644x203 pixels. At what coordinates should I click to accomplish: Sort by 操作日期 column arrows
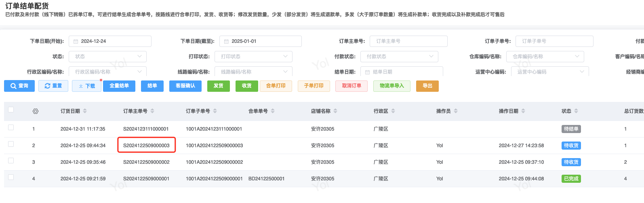pos(523,111)
